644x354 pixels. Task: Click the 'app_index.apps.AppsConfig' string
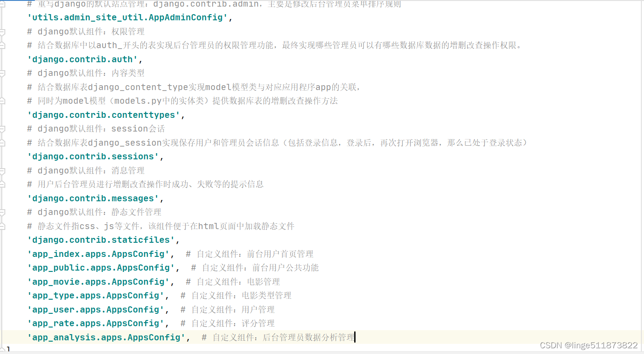pyautogui.click(x=98, y=254)
